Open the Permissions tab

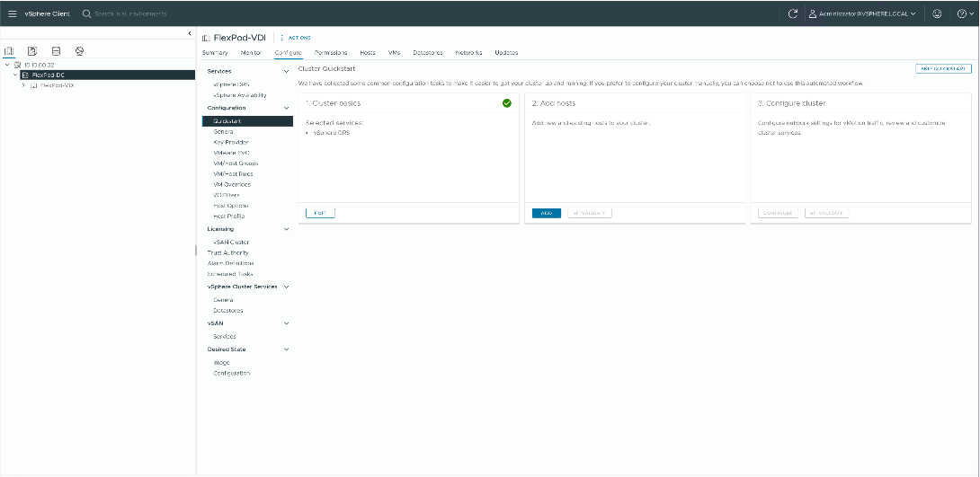click(331, 52)
